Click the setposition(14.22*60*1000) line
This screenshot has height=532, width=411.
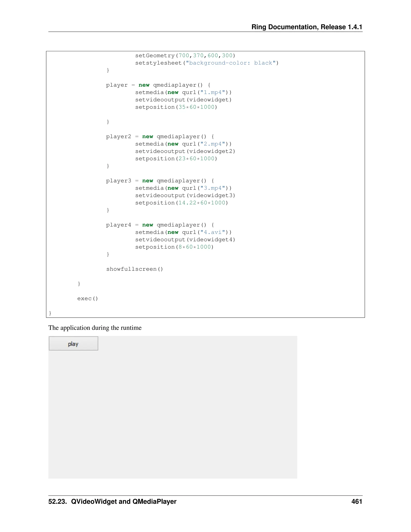pos(181,203)
